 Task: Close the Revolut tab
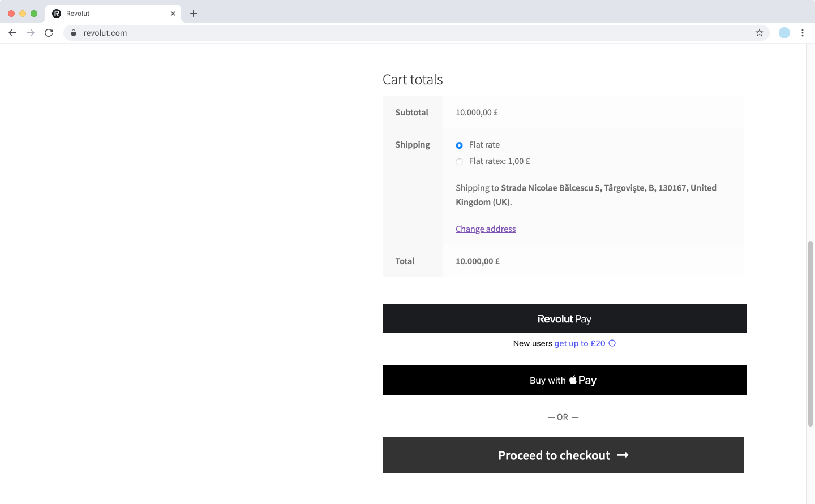173,14
